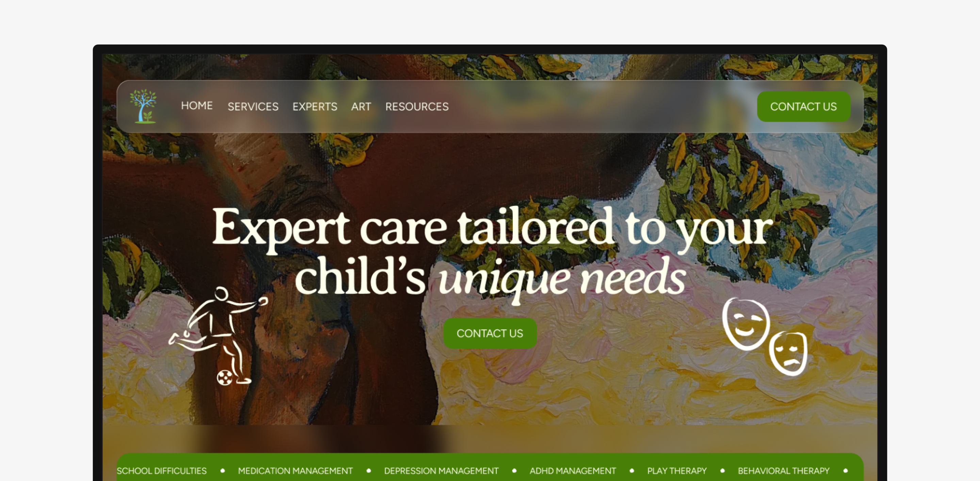Click the soccer ball drawing

click(225, 378)
